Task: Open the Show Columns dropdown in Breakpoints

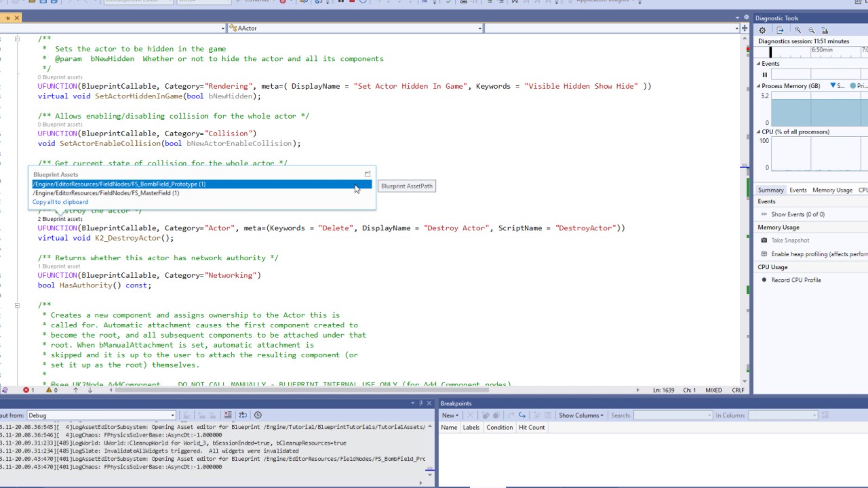Action: click(582, 415)
